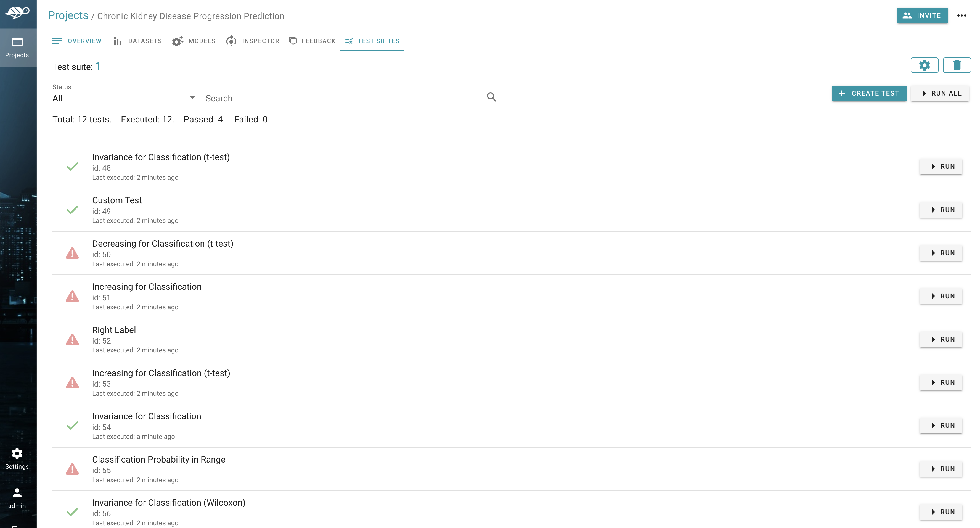
Task: Delete test suite with trash icon
Action: point(957,65)
